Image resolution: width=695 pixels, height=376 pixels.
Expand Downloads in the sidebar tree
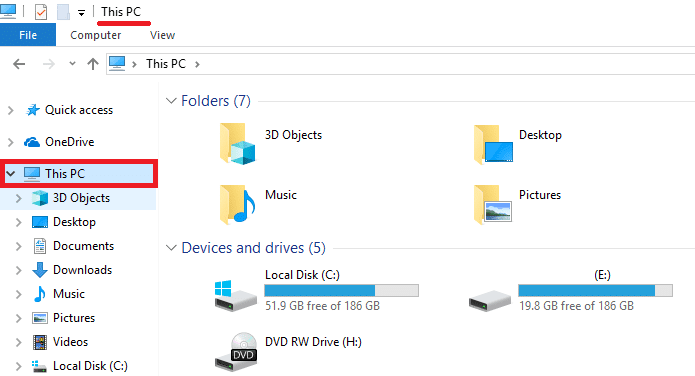pos(19,270)
